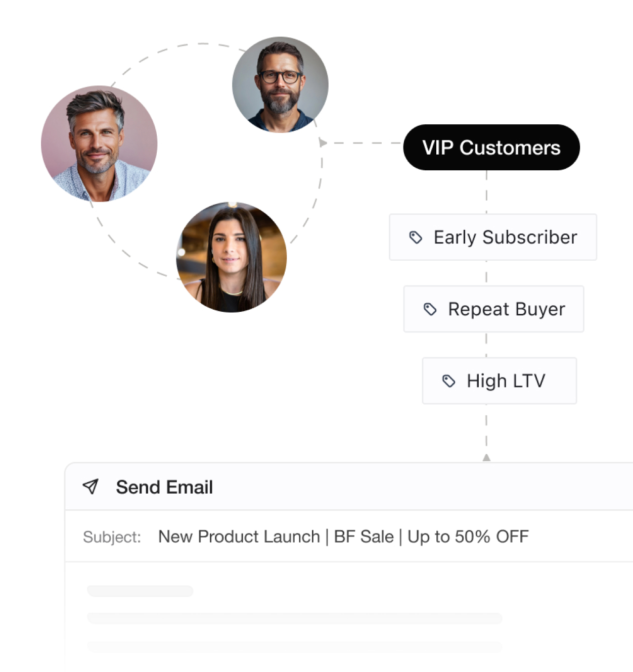Click the empty right side of Send Email header bar

pos(455,487)
